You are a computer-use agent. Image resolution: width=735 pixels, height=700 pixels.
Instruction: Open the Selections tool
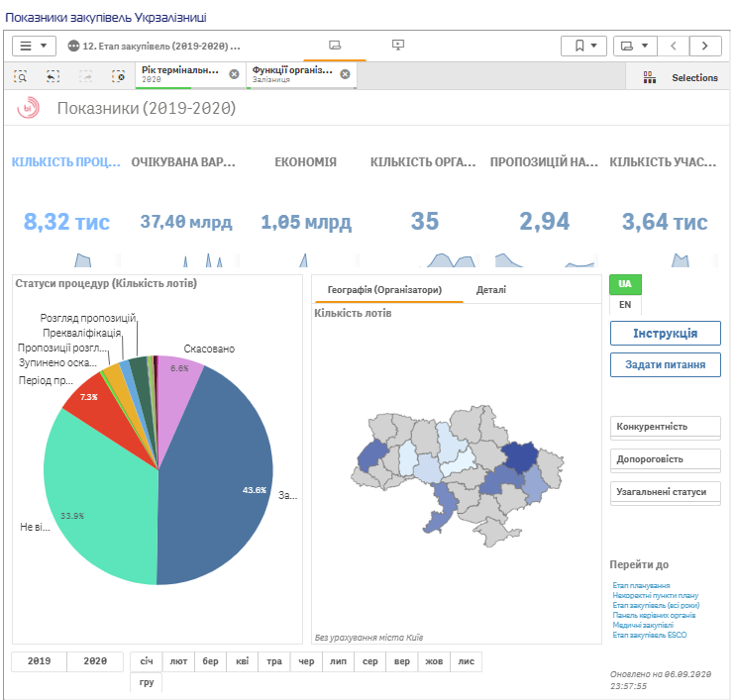click(x=680, y=77)
